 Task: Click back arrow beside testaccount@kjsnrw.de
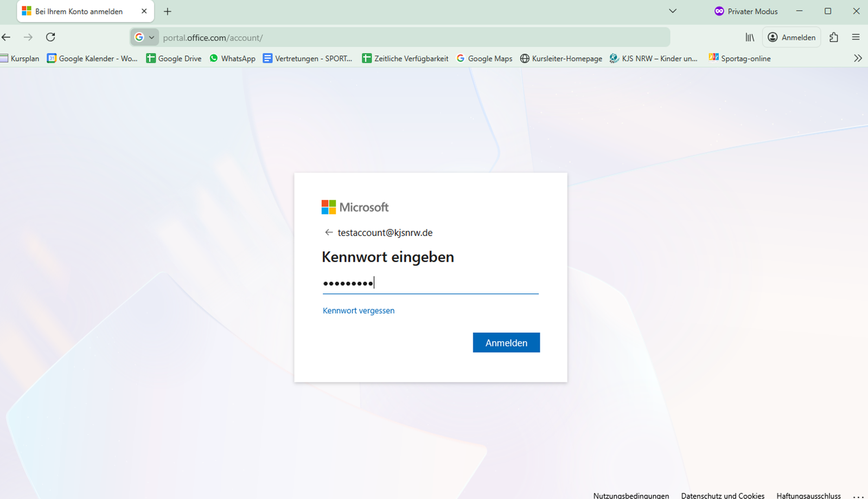click(328, 233)
